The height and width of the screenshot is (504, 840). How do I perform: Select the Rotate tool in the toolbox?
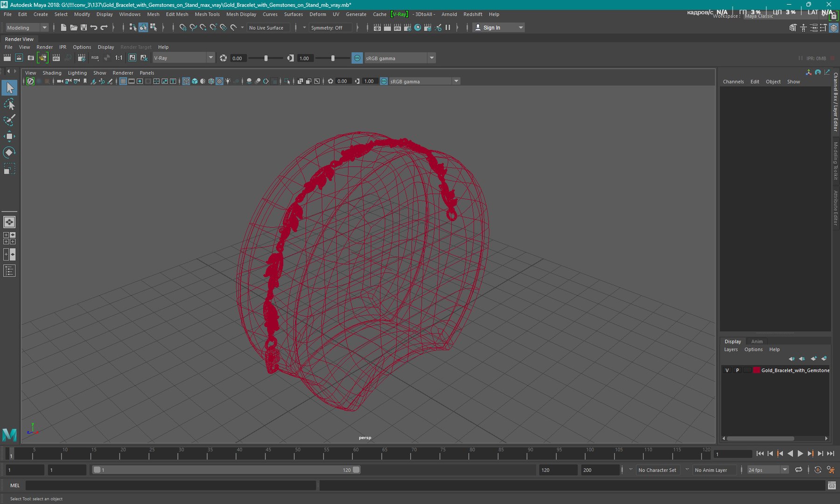(x=9, y=153)
